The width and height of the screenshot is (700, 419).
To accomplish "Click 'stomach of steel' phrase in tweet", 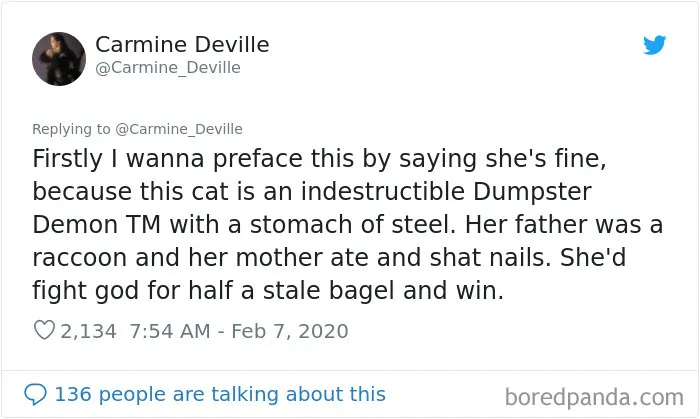I will 353,224.
